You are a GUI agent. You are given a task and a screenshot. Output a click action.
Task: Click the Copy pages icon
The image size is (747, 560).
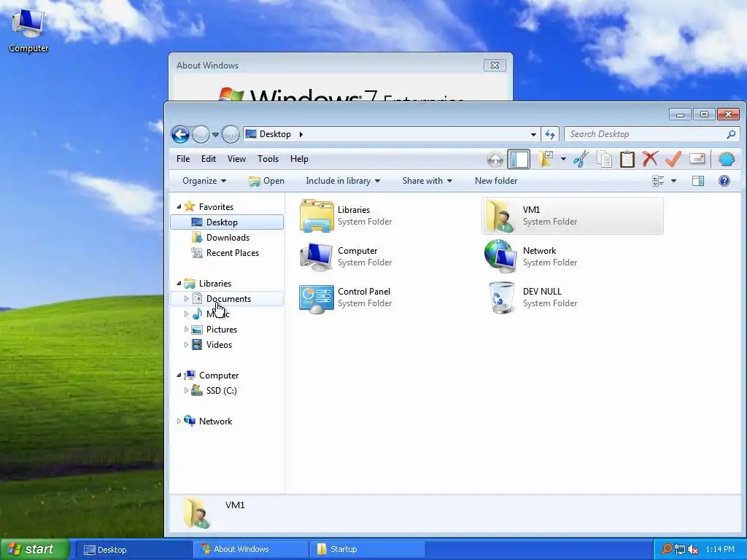point(604,160)
